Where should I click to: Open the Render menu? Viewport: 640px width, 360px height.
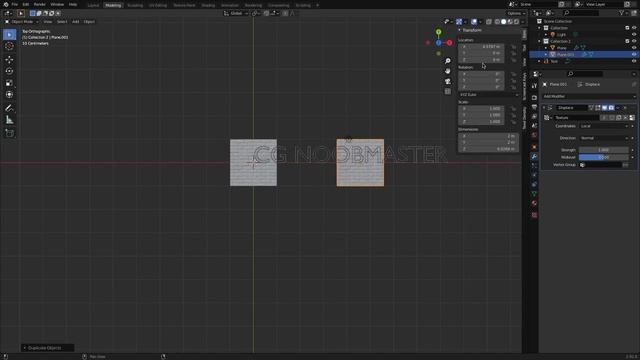(x=40, y=4)
